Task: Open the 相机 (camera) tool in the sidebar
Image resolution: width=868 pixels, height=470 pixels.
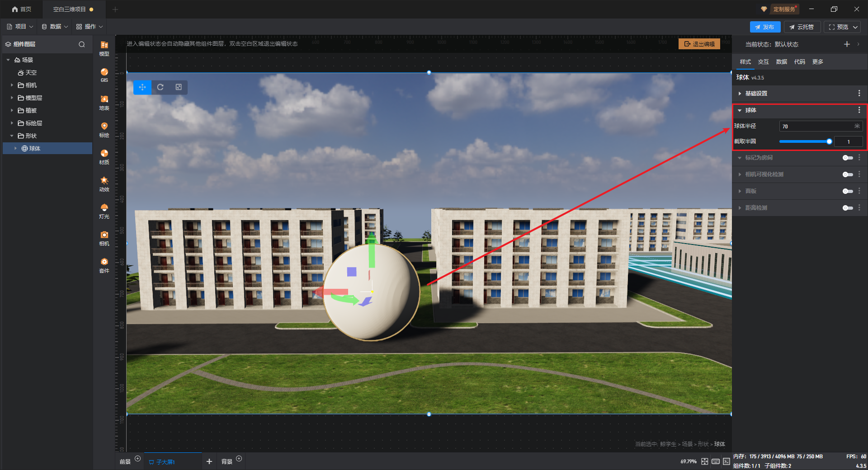Action: pos(104,238)
